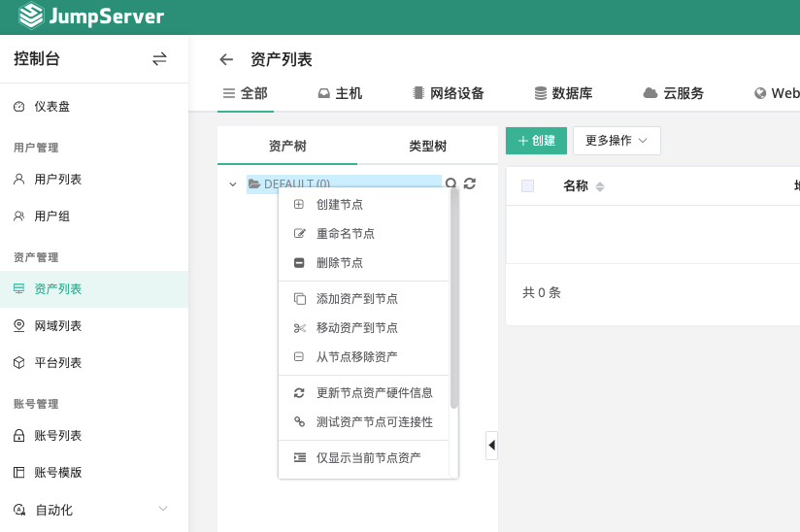This screenshot has height=532, width=800.
Task: Click the context menu vertical scrollbar
Action: pyautogui.click(x=454, y=301)
